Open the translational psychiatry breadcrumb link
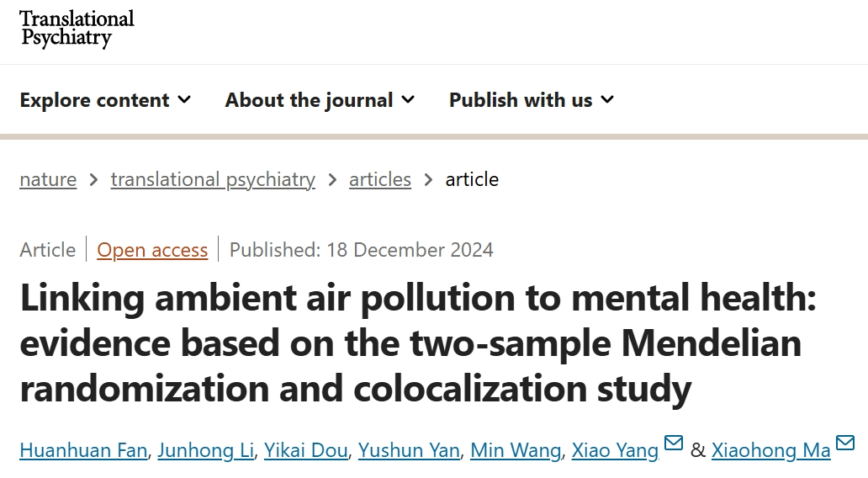Image resolution: width=868 pixels, height=478 pixels. click(x=213, y=179)
